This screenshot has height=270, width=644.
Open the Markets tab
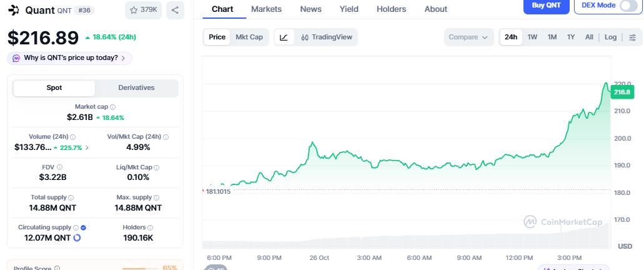point(266,9)
